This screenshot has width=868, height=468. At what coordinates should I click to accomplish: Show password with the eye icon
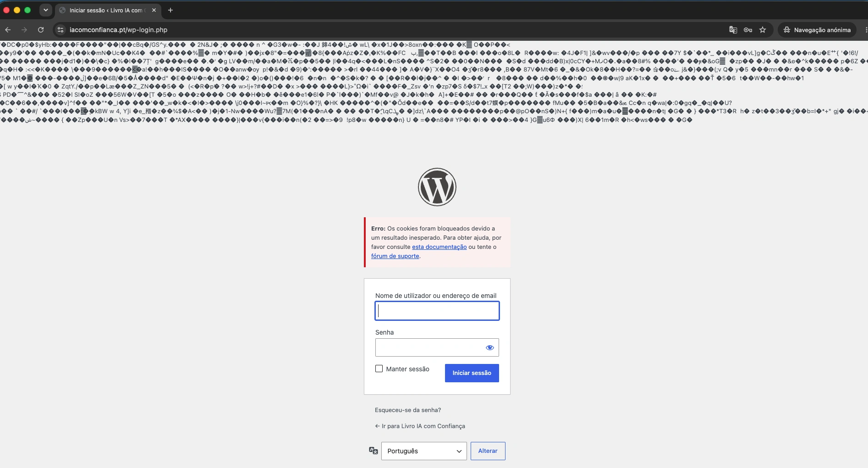[489, 347]
